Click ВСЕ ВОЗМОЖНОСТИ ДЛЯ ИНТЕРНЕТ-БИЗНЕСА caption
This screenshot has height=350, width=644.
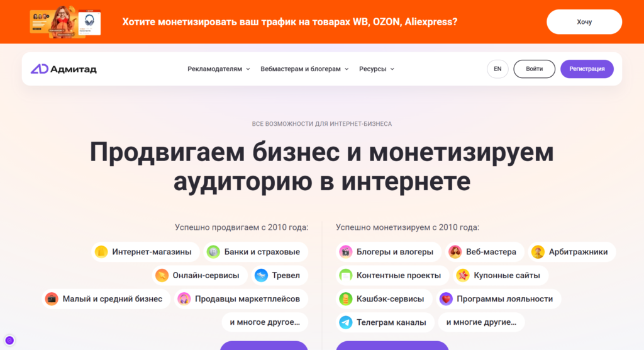[x=321, y=124]
